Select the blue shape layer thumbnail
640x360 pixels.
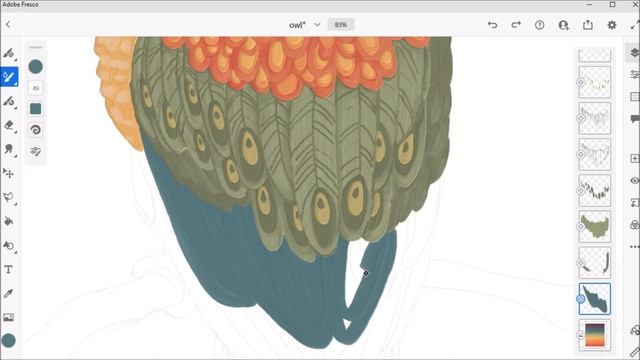(x=595, y=299)
